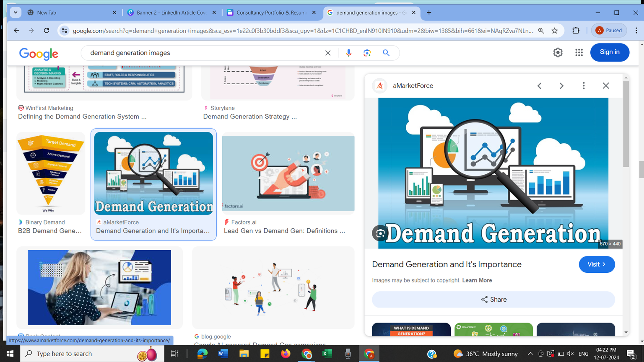Open Sticky Notes from taskbar

tap(265, 354)
